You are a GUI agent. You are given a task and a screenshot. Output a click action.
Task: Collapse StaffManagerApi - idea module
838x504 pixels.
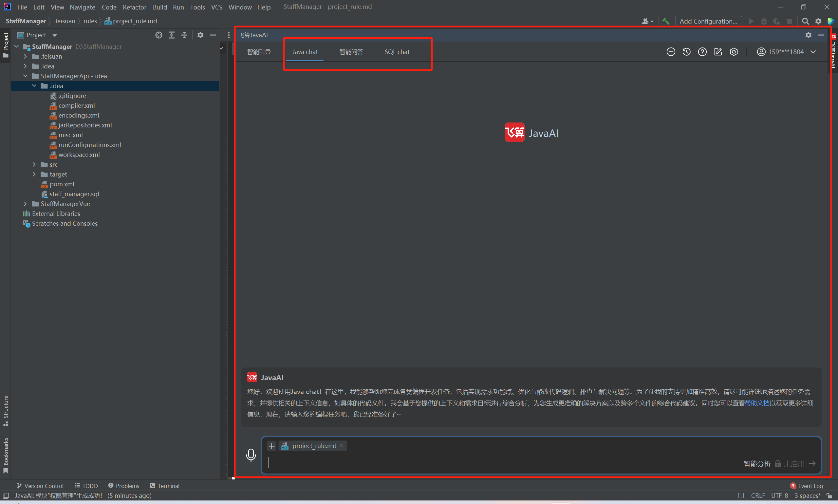[x=25, y=76]
